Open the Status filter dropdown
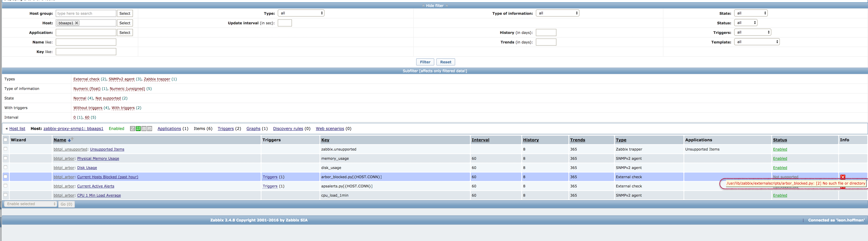The image size is (868, 241). click(x=746, y=23)
